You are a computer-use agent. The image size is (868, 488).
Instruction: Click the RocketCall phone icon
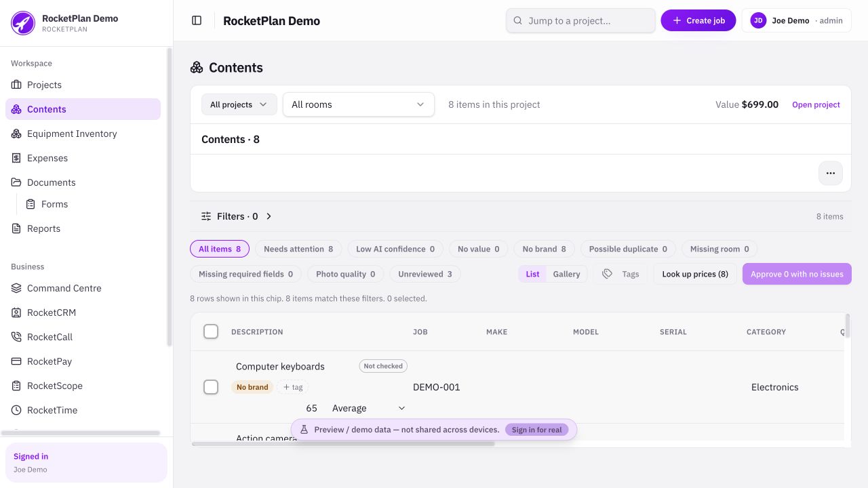(16, 337)
